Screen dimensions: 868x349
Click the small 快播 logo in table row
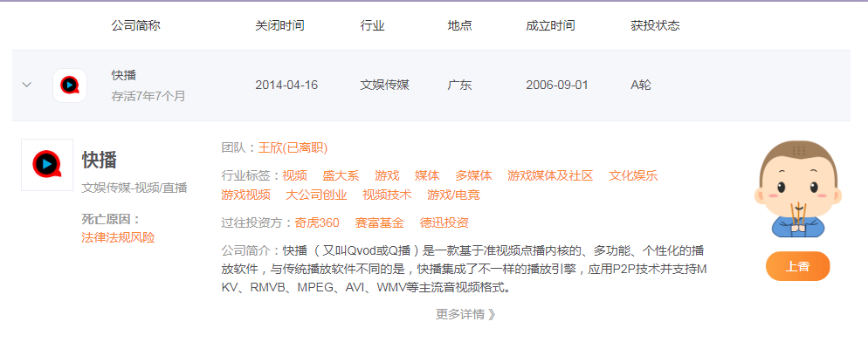[x=69, y=86]
